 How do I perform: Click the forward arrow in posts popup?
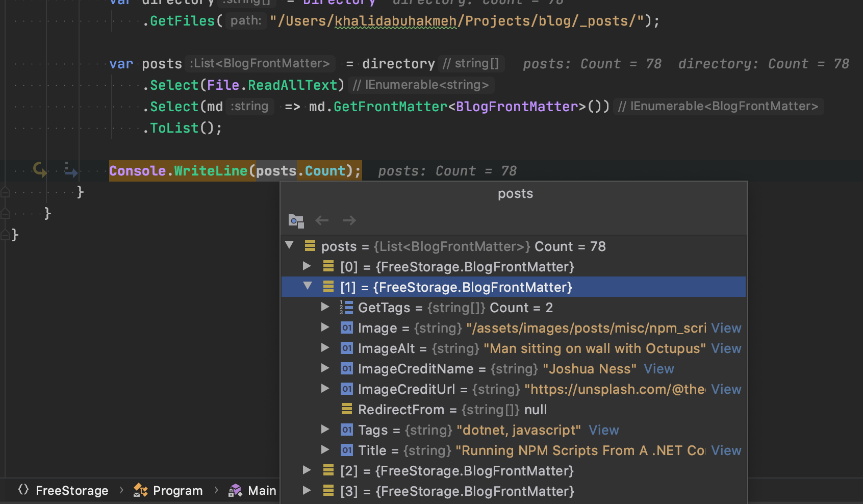pyautogui.click(x=349, y=220)
